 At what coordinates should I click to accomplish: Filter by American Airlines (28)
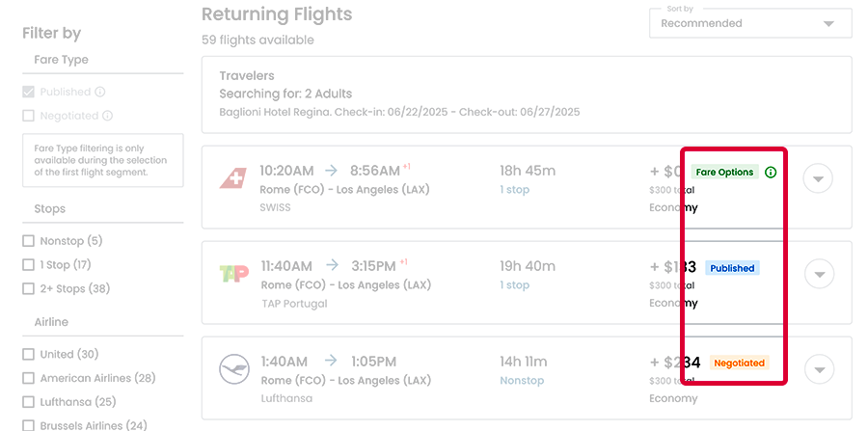pyautogui.click(x=29, y=378)
